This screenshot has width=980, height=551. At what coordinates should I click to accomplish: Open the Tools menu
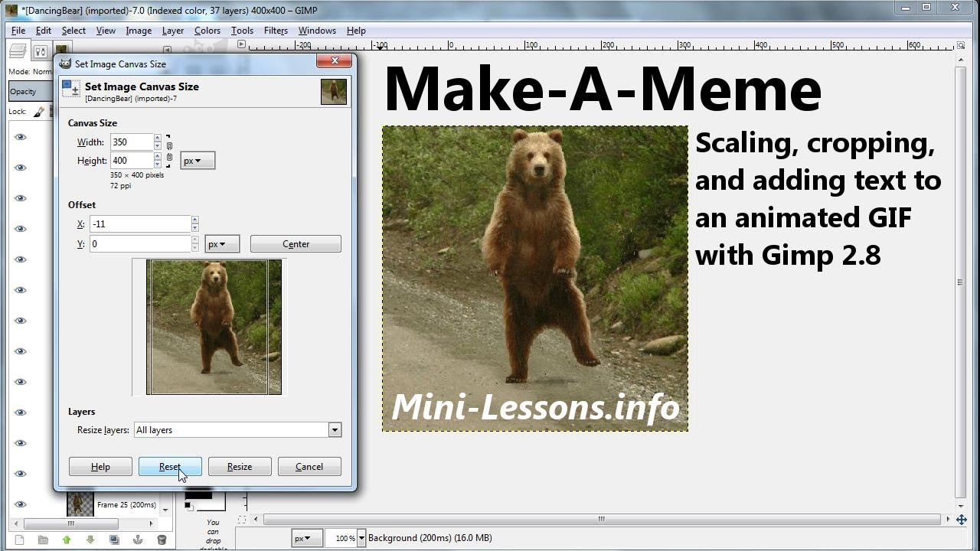coord(242,31)
